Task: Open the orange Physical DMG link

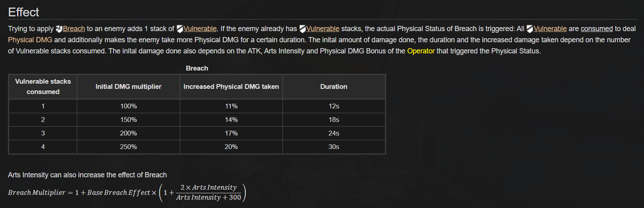Action: point(30,40)
